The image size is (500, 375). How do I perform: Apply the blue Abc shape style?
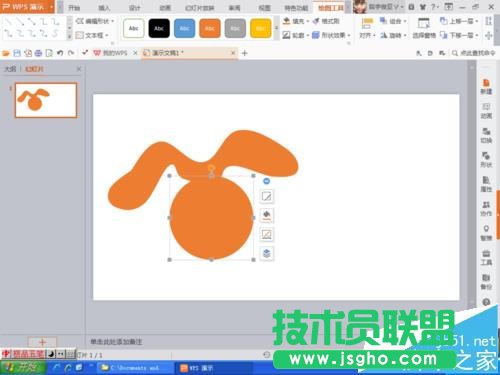point(184,28)
